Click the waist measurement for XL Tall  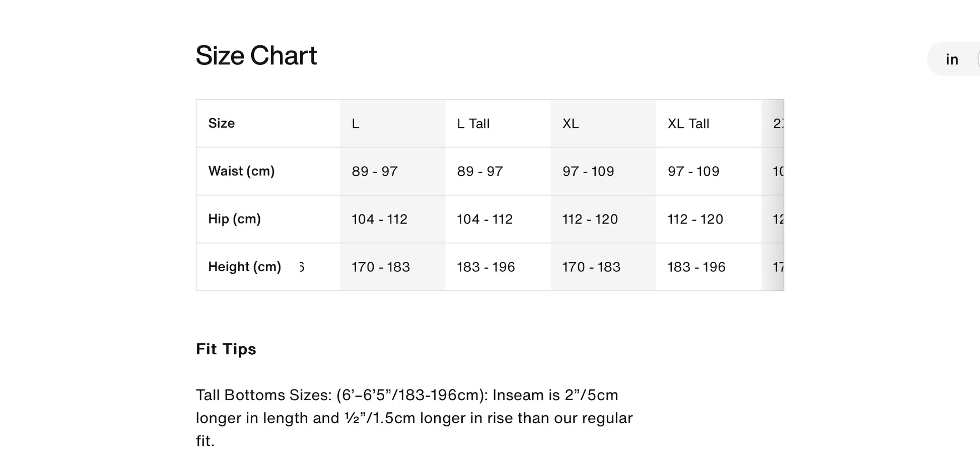693,172
